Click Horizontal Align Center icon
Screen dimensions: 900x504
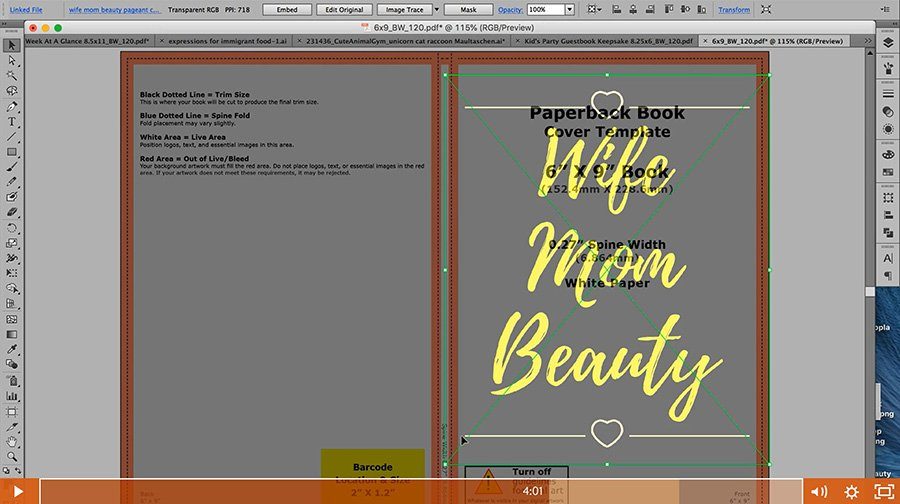tap(633, 10)
